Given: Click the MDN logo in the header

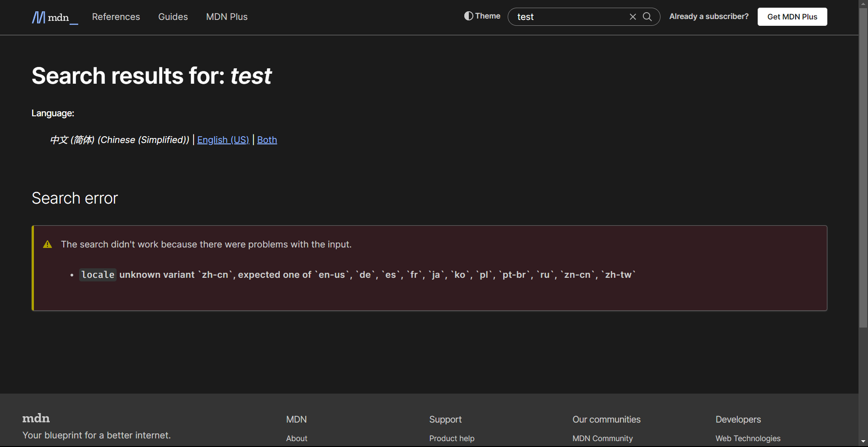Looking at the screenshot, I should point(54,17).
